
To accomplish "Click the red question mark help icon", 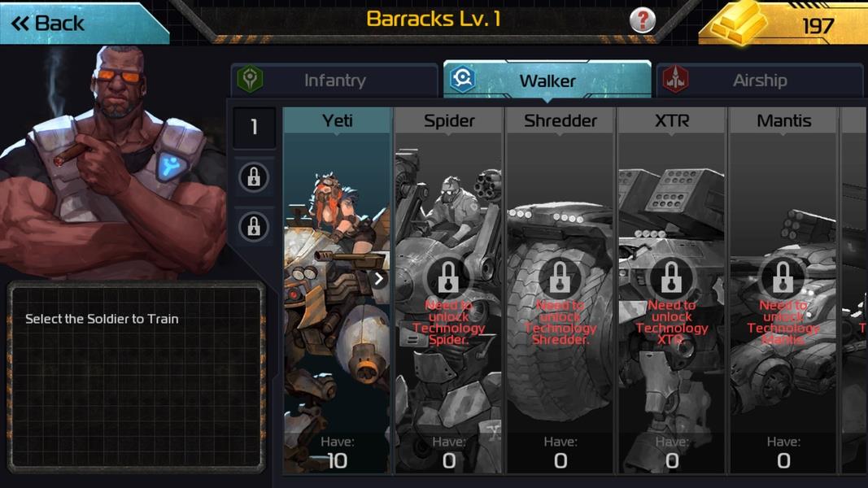I will pos(642,20).
